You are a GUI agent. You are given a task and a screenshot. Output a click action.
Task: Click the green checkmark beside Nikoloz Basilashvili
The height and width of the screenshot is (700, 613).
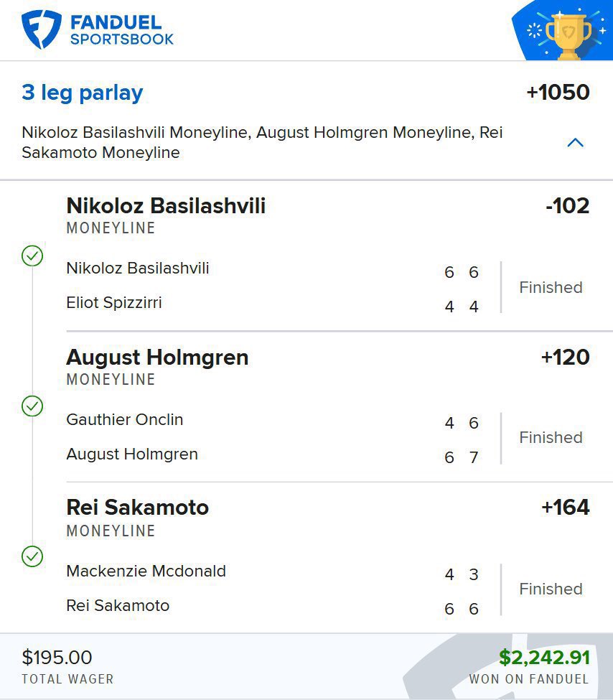(32, 256)
